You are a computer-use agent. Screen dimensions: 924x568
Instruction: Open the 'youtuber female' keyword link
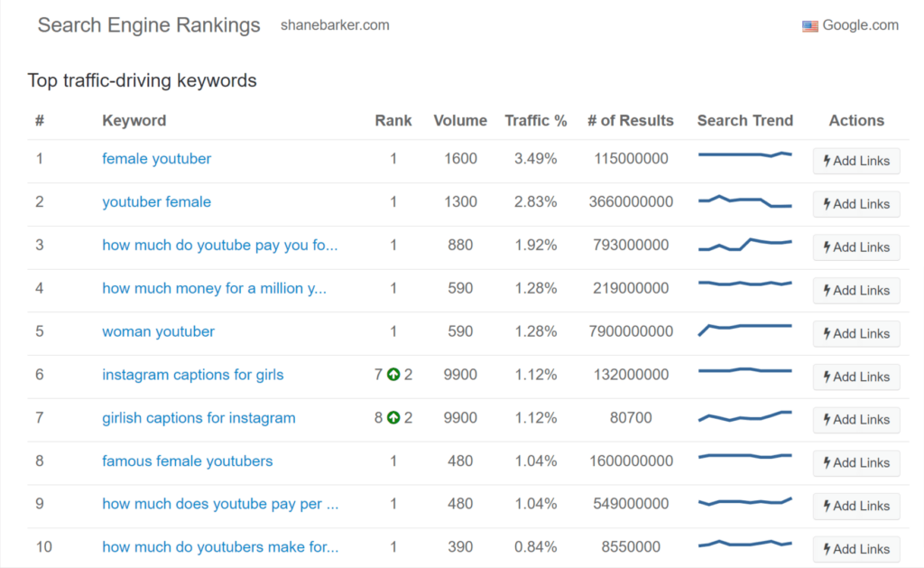tap(156, 201)
